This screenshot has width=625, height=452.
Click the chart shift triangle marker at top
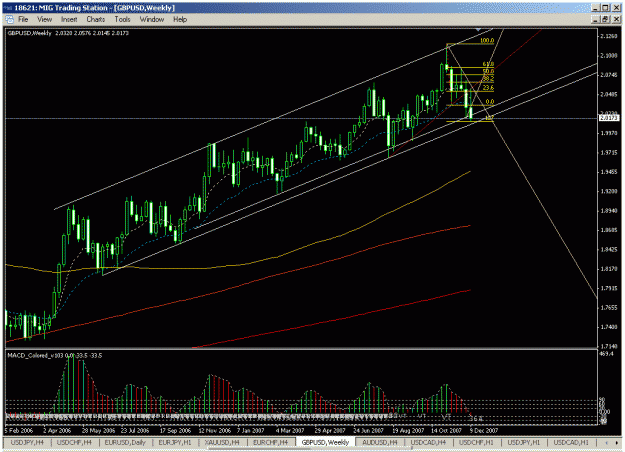(478, 29)
